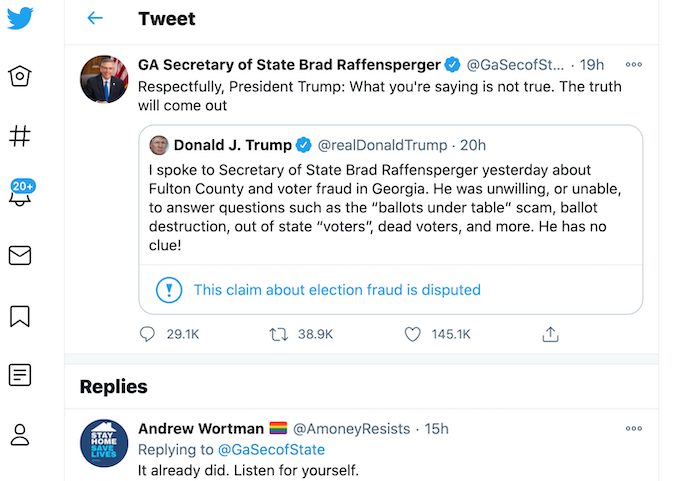Screen dimensions: 682x481
Task: Open the Explore hashtag icon
Action: [19, 136]
